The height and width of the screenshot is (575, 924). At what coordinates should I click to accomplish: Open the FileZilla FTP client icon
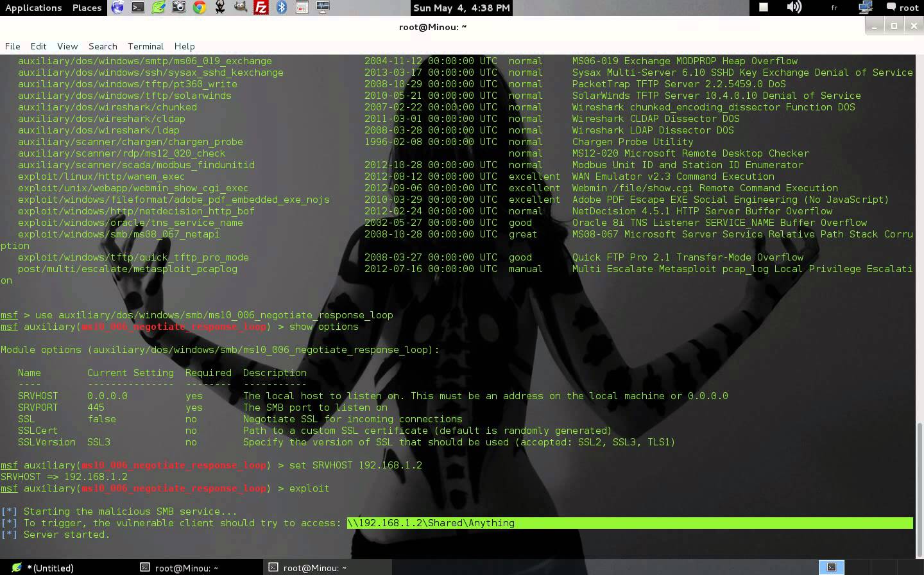pyautogui.click(x=261, y=8)
